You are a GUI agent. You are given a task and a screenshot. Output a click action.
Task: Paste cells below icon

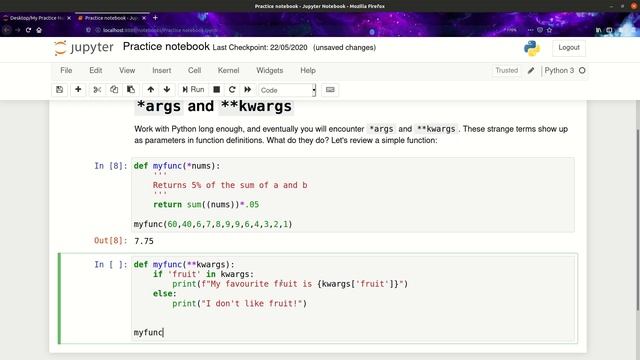click(131, 90)
